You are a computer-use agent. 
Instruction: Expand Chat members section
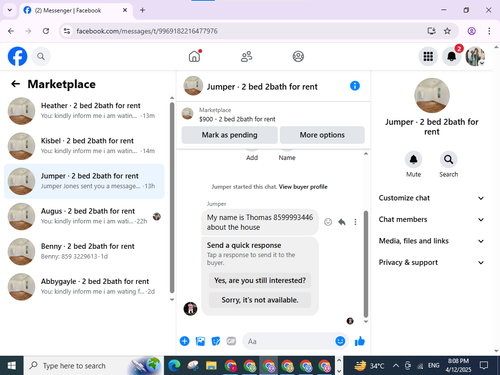click(431, 219)
